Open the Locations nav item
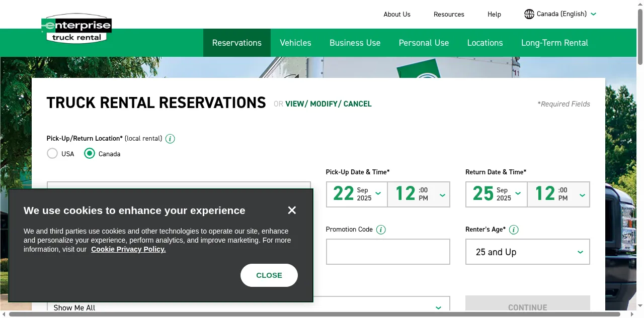644x318 pixels. tap(485, 43)
